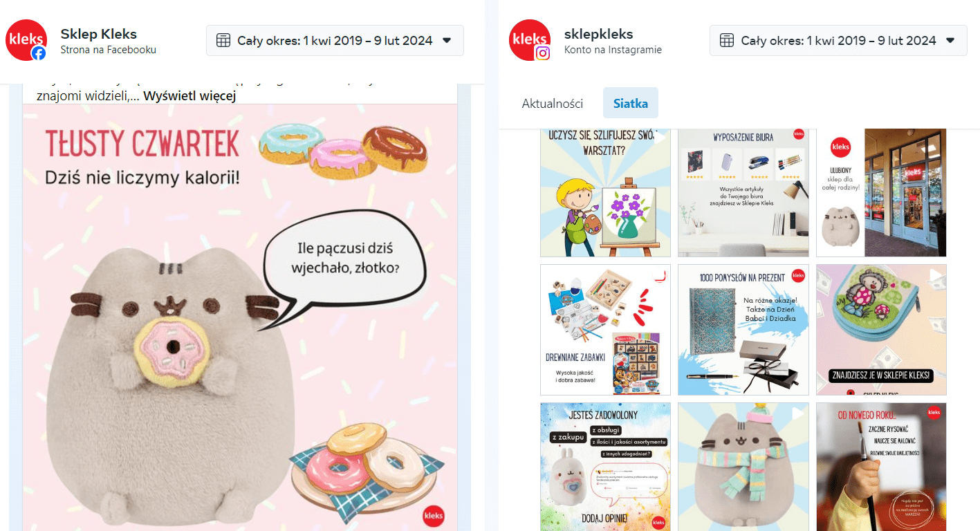Click the Kleks logo on the Tłusty Czwartek post
The width and height of the screenshot is (980, 531).
[x=434, y=516]
